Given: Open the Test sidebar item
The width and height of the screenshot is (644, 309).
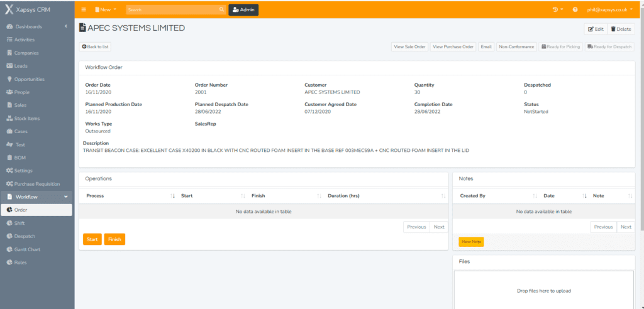Looking at the screenshot, I should 21,145.
